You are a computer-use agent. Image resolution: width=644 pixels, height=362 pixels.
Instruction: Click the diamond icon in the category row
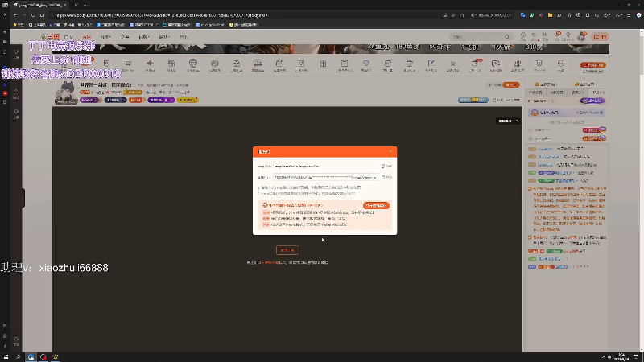[366, 64]
